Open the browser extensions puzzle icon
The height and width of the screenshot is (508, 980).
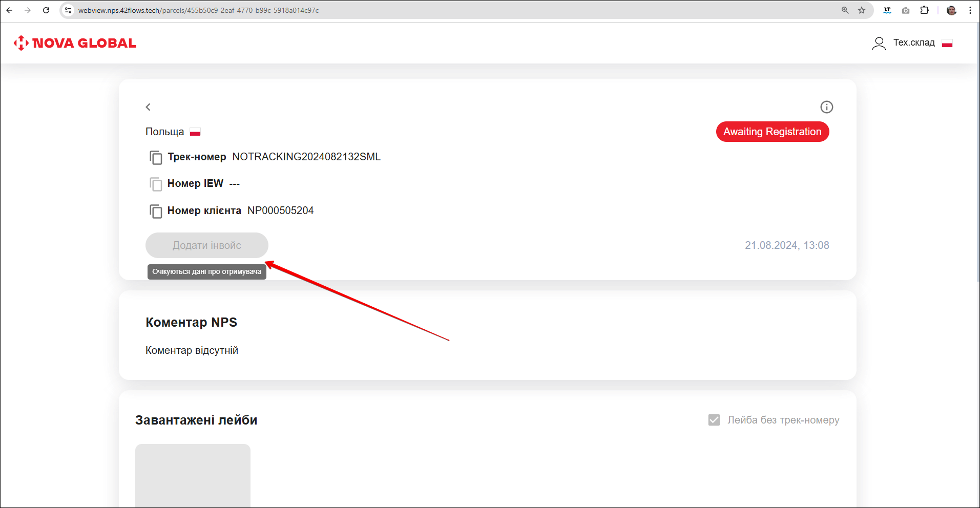924,10
